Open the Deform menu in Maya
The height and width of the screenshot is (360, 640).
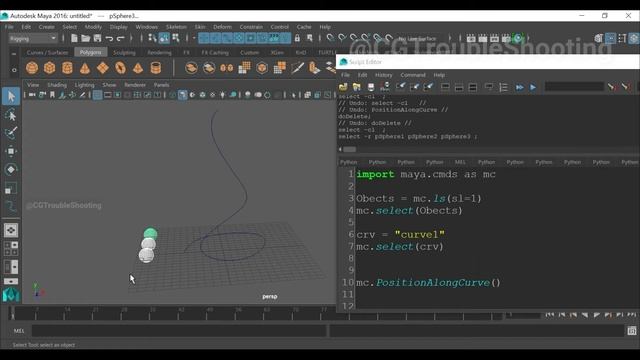point(222,27)
